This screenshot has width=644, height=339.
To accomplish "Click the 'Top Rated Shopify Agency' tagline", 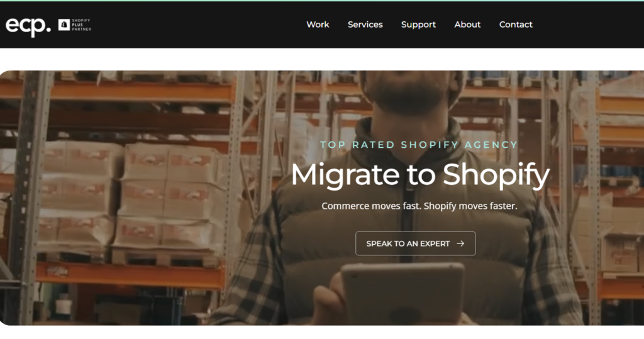I will pyautogui.click(x=418, y=145).
